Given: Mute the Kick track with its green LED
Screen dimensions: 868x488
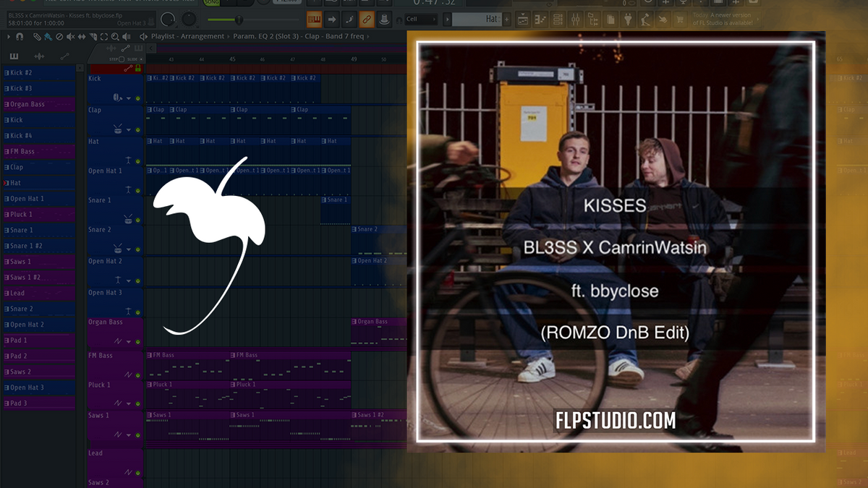Looking at the screenshot, I should click(x=137, y=98).
